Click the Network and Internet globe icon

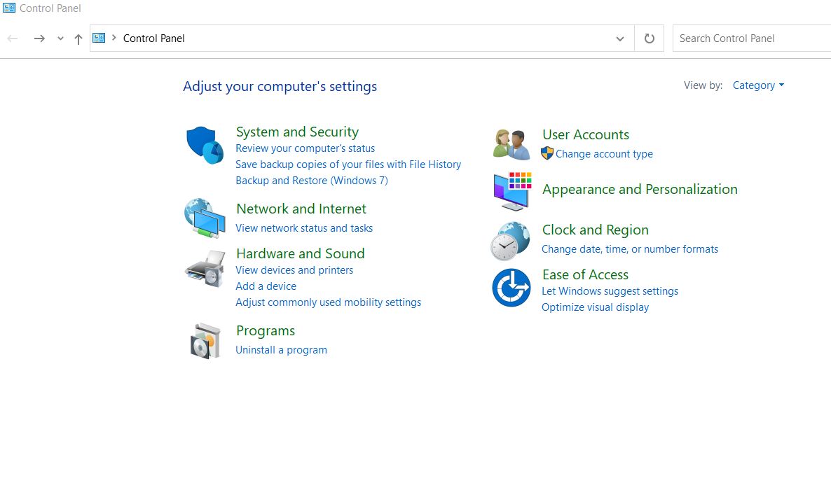205,218
